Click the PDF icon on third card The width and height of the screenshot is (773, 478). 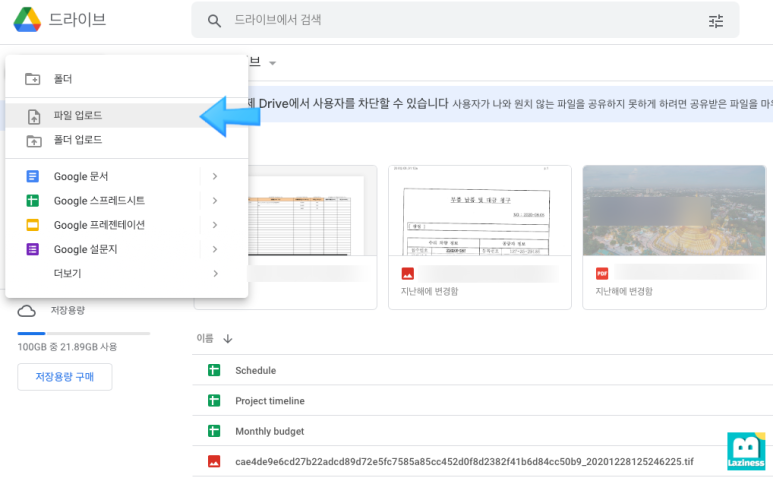point(602,273)
